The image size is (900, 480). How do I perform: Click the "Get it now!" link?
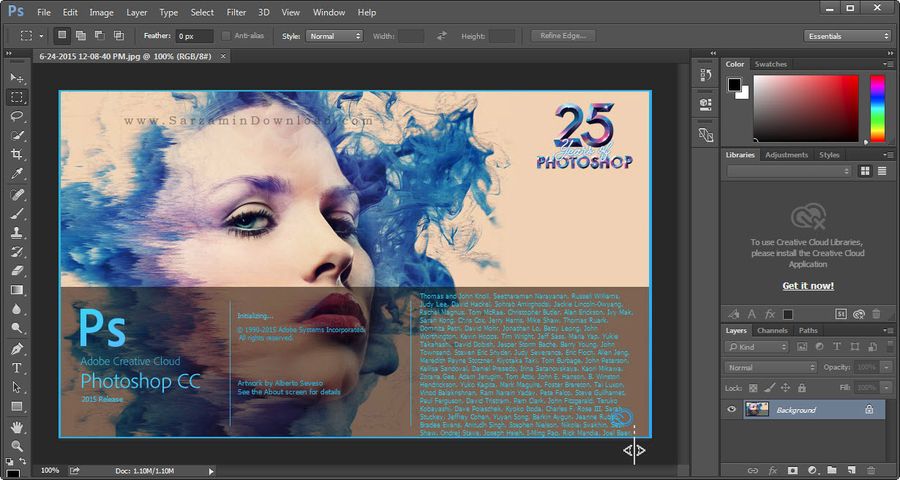[807, 286]
